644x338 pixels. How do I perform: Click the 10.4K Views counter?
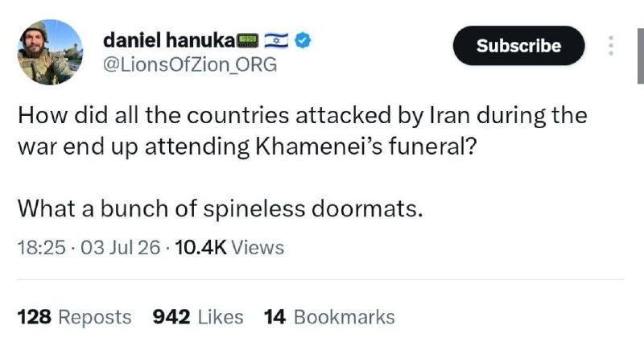[229, 247]
